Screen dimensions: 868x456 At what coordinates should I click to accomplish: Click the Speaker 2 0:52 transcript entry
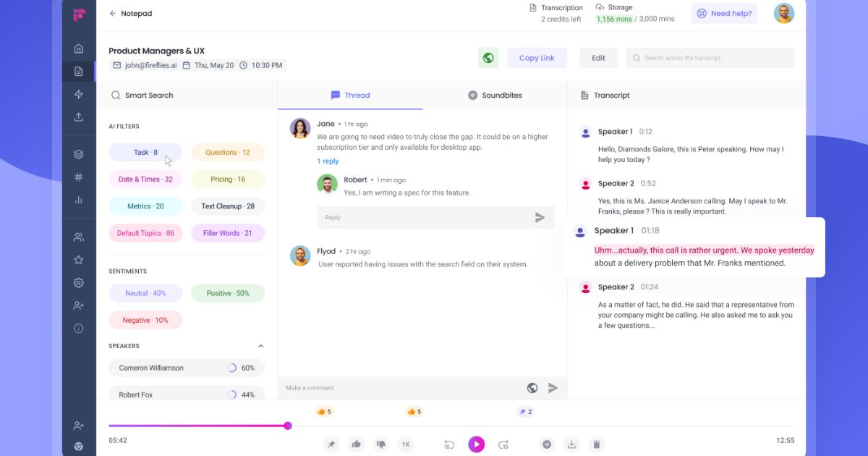pyautogui.click(x=687, y=195)
